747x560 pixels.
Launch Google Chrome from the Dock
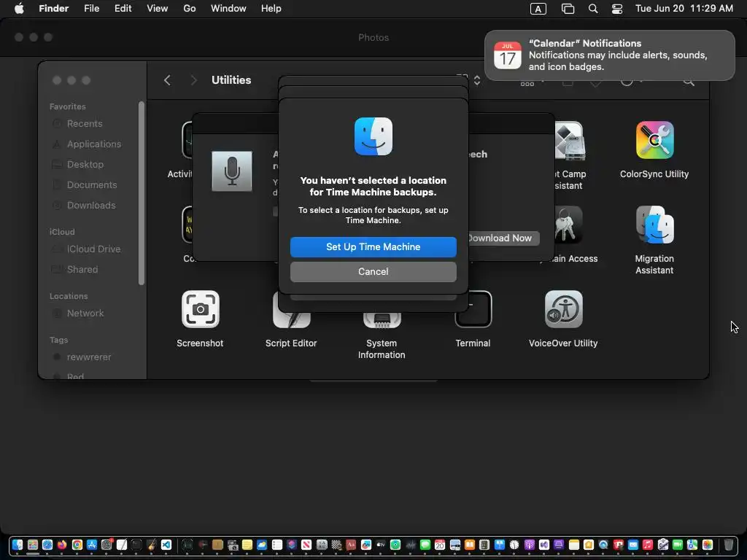click(77, 545)
